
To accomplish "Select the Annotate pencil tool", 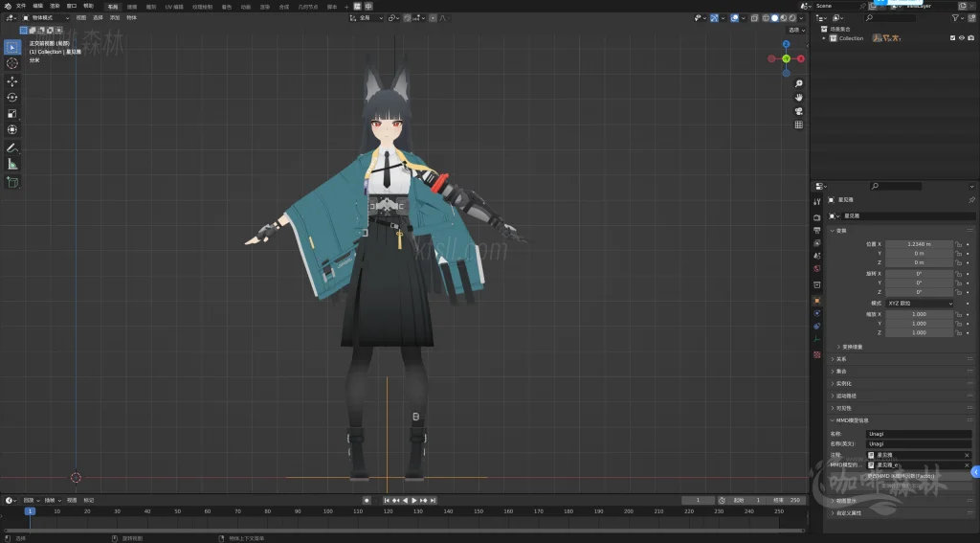I will tap(11, 148).
